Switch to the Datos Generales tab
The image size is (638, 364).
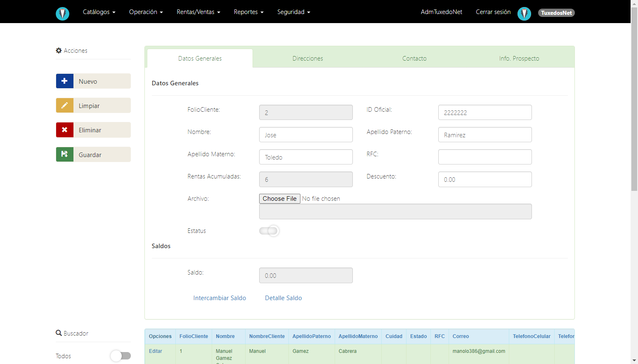[200, 59]
